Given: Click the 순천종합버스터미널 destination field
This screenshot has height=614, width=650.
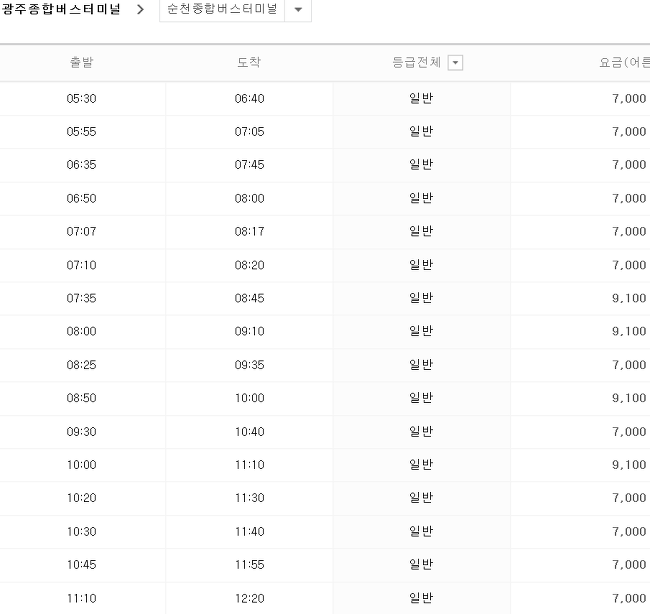Looking at the screenshot, I should pyautogui.click(x=222, y=9).
